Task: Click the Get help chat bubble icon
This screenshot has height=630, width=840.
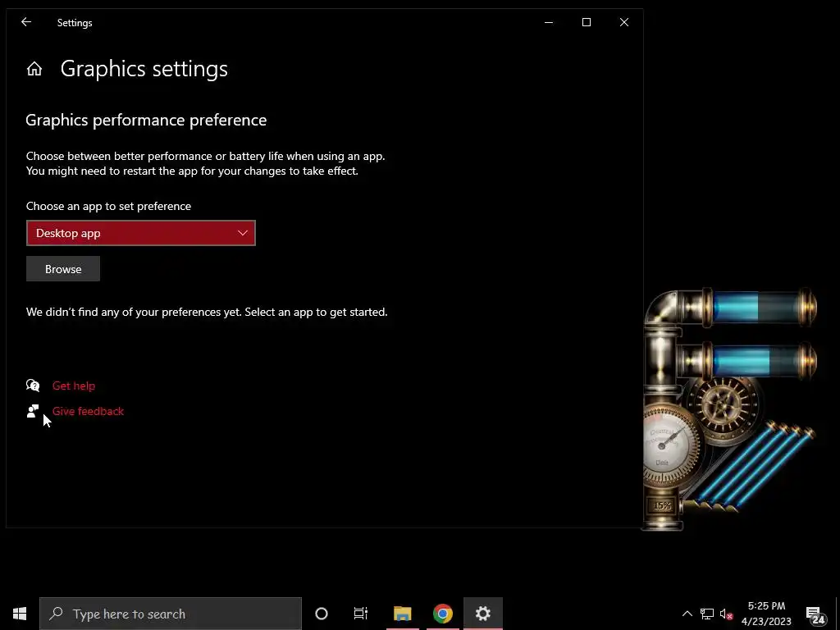Action: point(33,386)
